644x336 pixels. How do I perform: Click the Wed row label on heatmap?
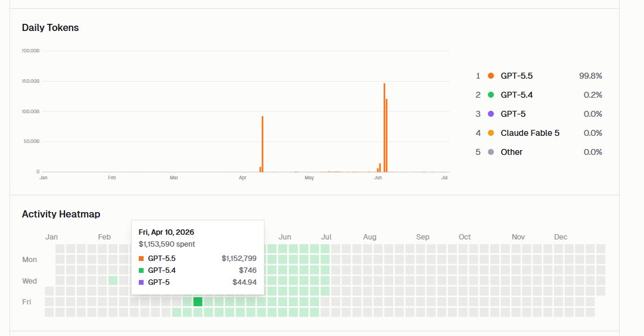click(30, 281)
